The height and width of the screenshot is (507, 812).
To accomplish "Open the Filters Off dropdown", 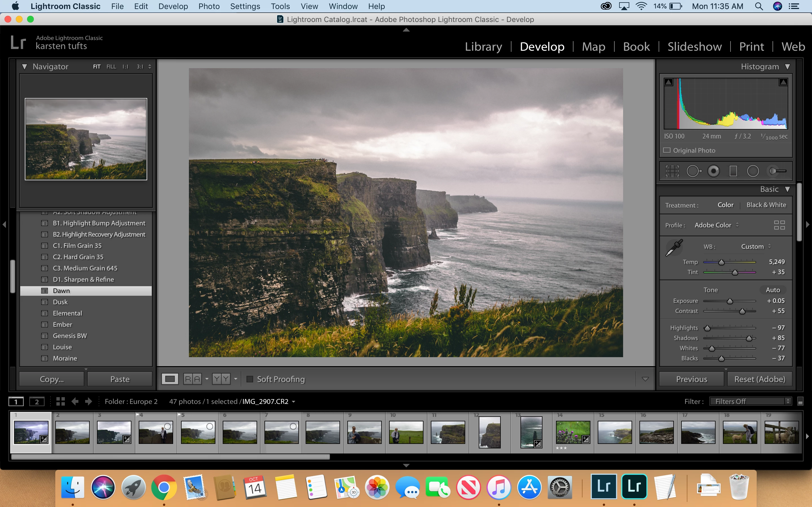I will (750, 401).
